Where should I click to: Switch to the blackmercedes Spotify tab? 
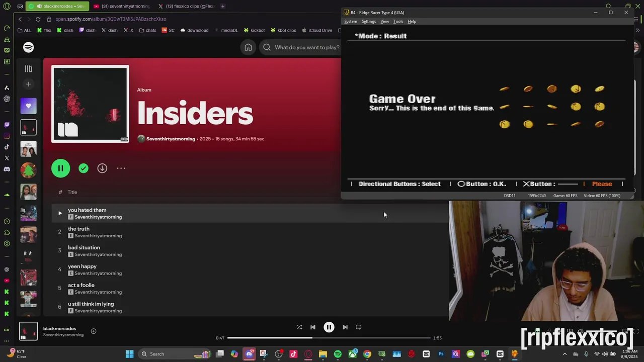(56, 6)
